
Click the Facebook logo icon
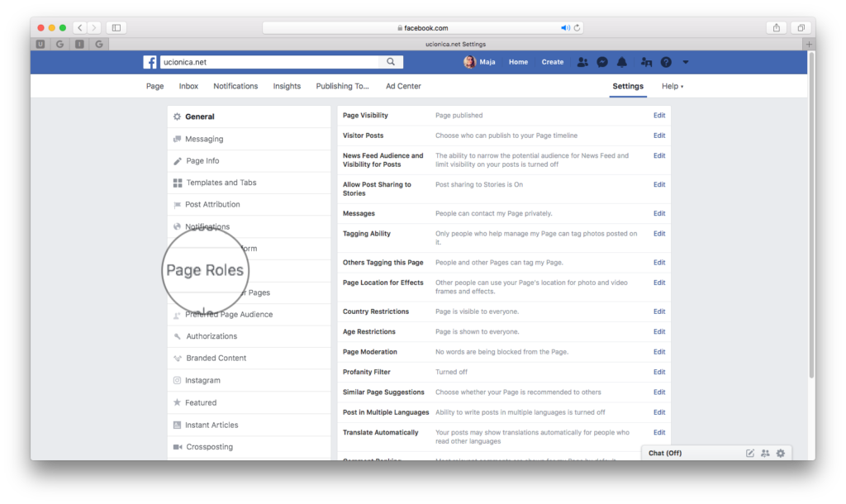pyautogui.click(x=150, y=62)
